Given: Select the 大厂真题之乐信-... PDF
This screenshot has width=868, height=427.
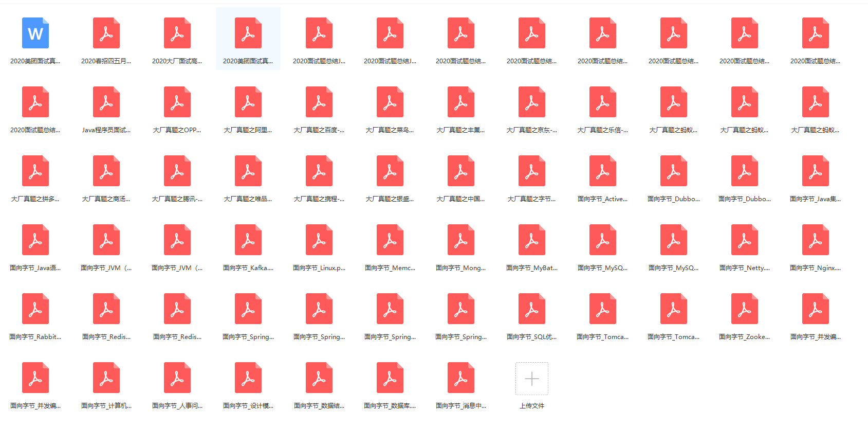Looking at the screenshot, I should 603,102.
